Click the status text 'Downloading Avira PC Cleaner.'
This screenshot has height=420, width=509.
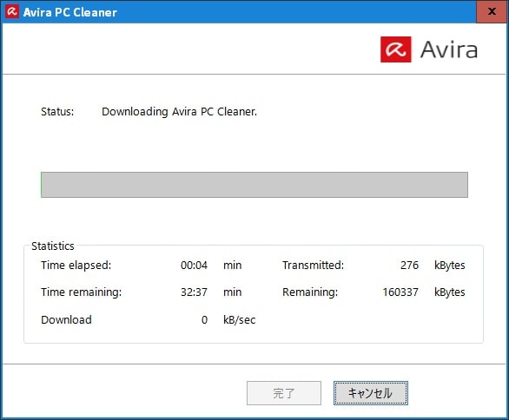(x=179, y=112)
